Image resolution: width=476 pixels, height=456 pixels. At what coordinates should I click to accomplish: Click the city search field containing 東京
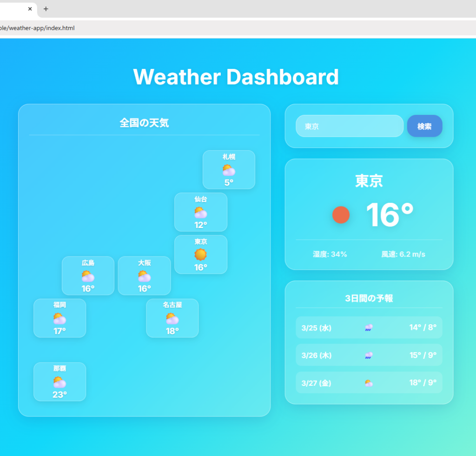[x=349, y=126]
